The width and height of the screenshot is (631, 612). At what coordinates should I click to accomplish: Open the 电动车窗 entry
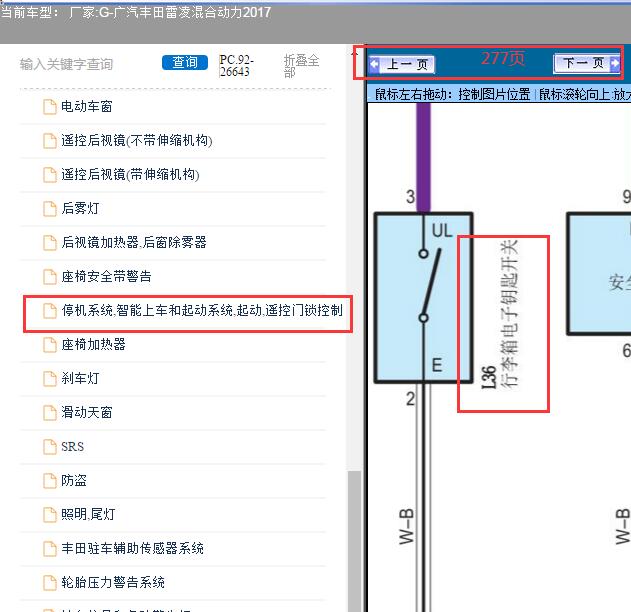[x=86, y=107]
